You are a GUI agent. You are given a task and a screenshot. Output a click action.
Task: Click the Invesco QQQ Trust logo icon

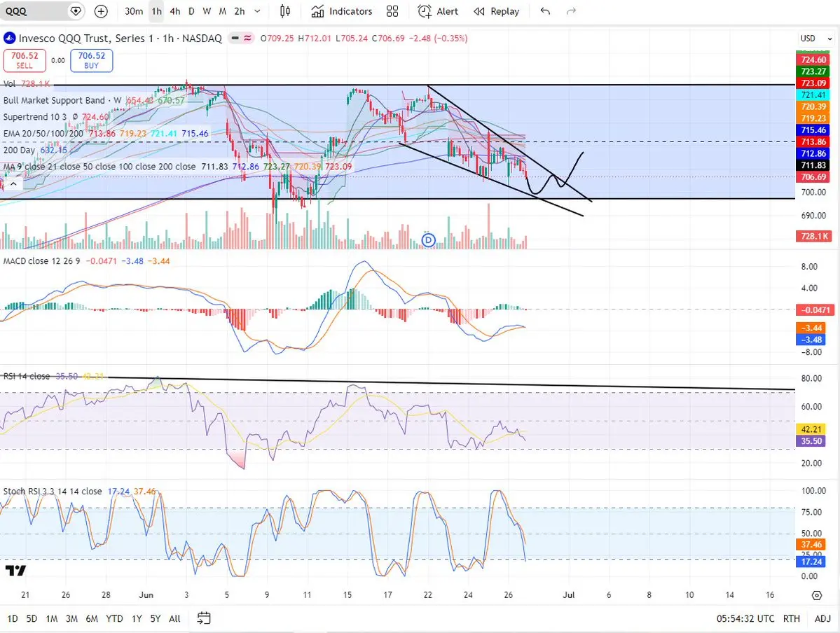pyautogui.click(x=9, y=38)
